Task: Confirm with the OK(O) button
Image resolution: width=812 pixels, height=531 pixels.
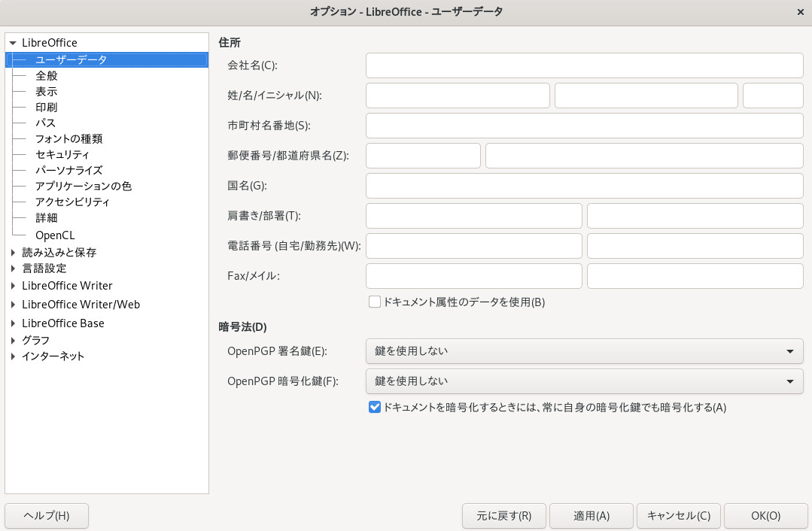Action: pyautogui.click(x=766, y=516)
